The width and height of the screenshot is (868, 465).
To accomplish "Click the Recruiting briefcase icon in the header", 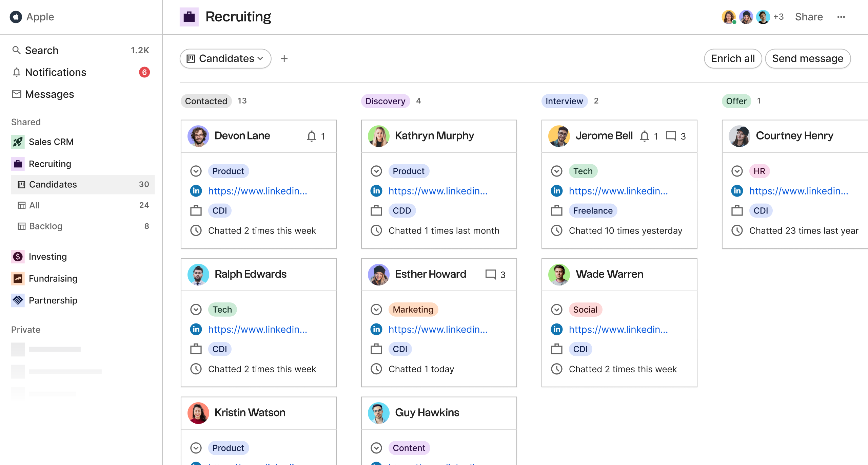I will [x=189, y=17].
